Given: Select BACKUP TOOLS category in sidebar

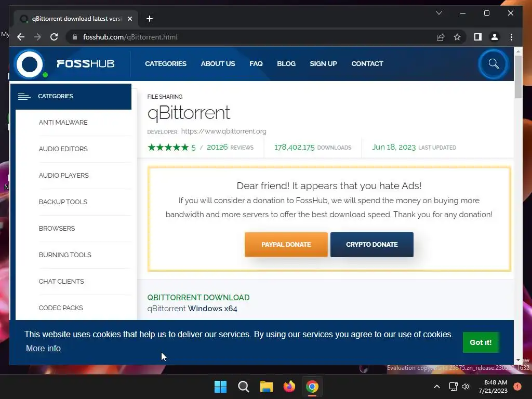Looking at the screenshot, I should (x=63, y=202).
